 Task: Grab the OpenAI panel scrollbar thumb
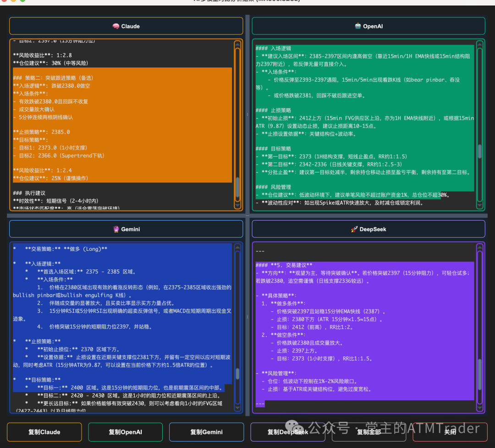coord(480,151)
